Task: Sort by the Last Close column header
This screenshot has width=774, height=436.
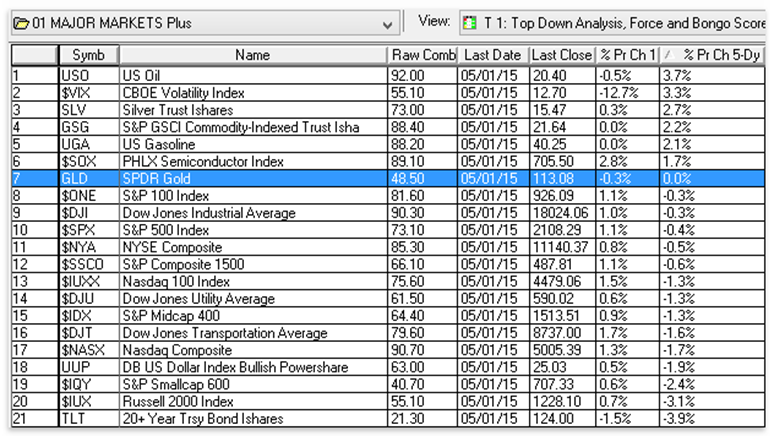Action: [562, 55]
